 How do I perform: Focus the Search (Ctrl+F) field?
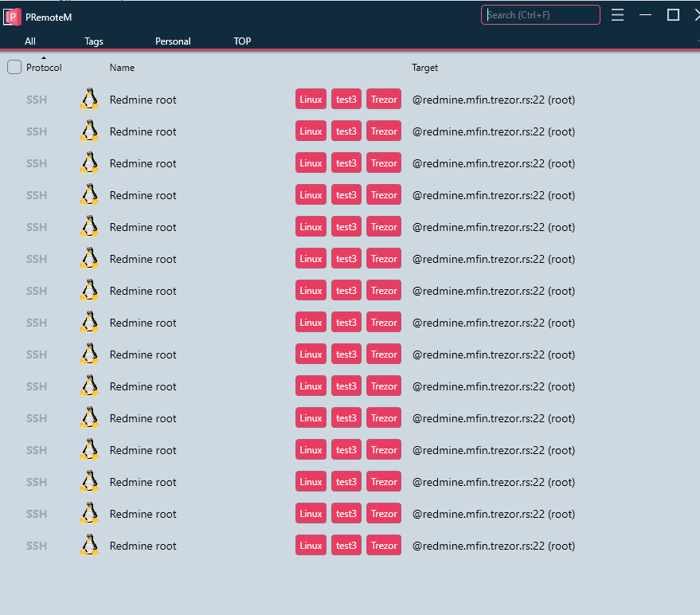coord(540,15)
